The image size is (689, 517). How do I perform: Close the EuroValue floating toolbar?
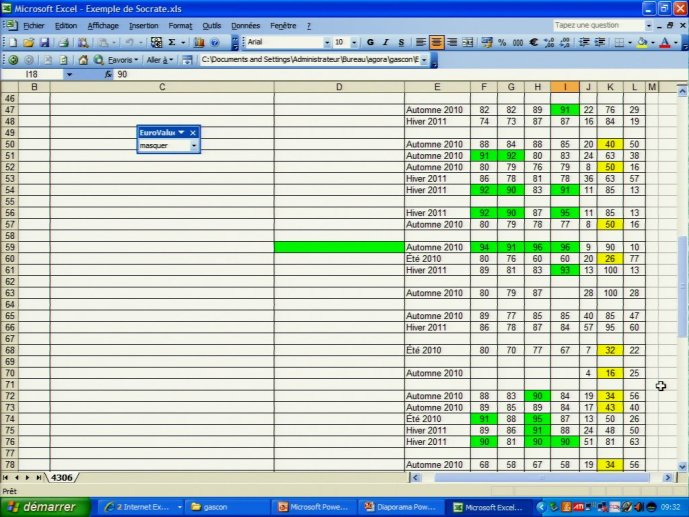tap(193, 133)
